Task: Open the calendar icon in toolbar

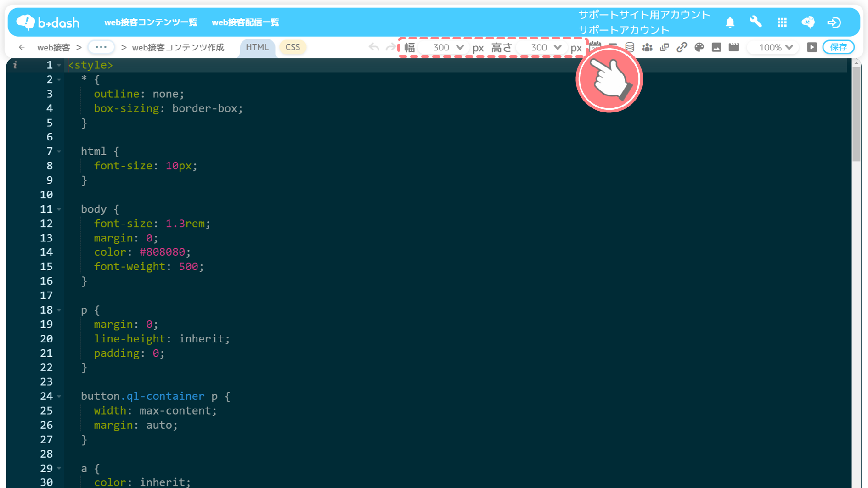Action: (595, 46)
